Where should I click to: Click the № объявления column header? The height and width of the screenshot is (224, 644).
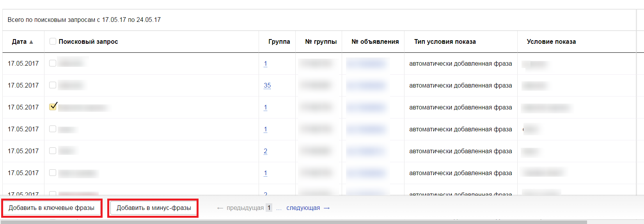coord(375,42)
